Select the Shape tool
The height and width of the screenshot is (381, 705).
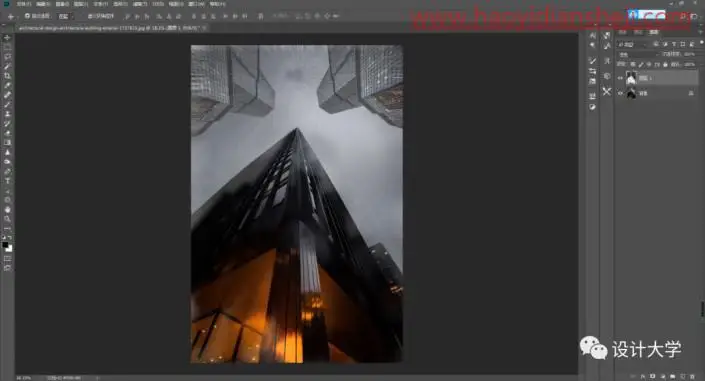7,200
